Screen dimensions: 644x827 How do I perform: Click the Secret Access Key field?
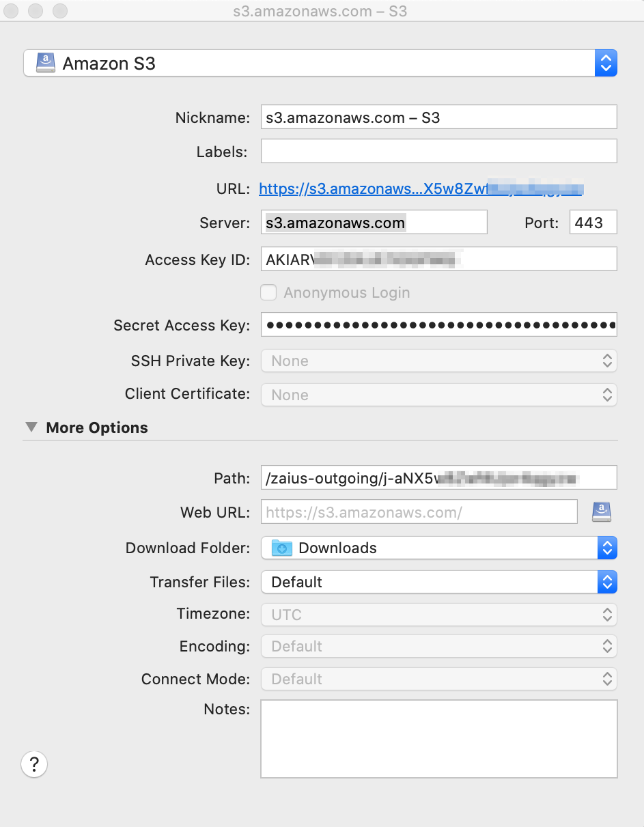click(438, 325)
